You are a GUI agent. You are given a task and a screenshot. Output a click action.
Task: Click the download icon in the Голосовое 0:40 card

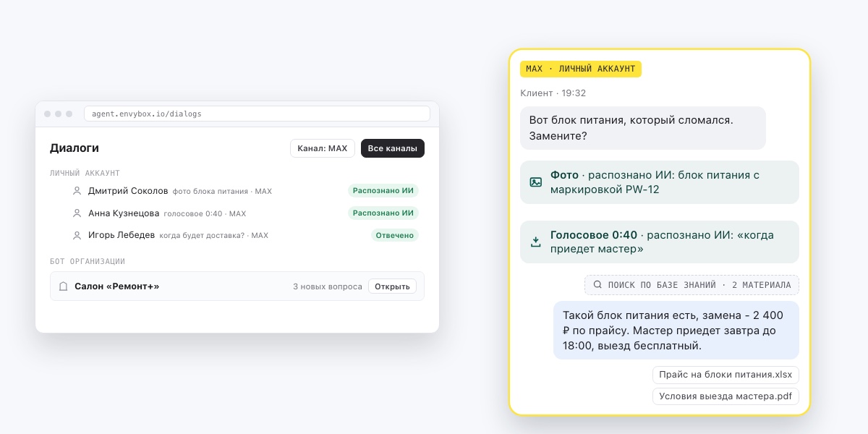click(x=536, y=242)
